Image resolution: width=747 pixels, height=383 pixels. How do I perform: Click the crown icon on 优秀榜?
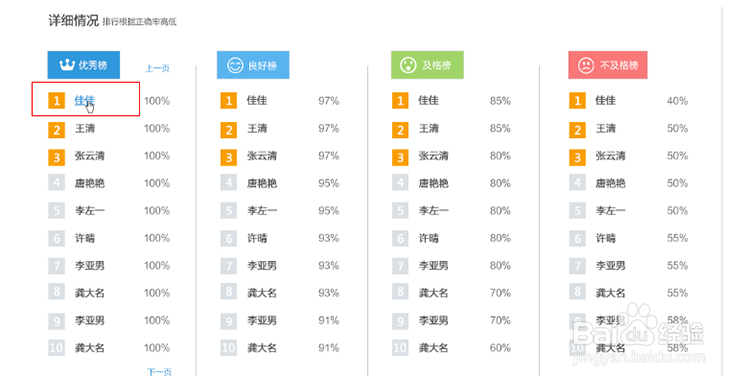coord(67,65)
